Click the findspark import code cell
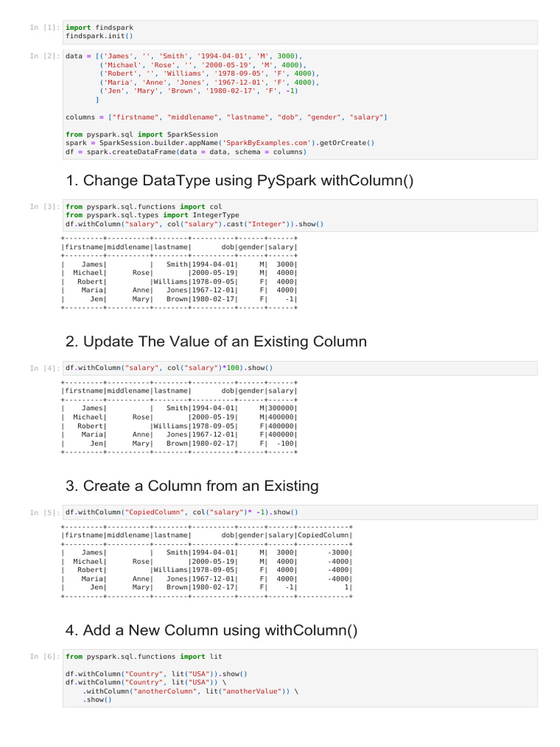 (x=300, y=32)
